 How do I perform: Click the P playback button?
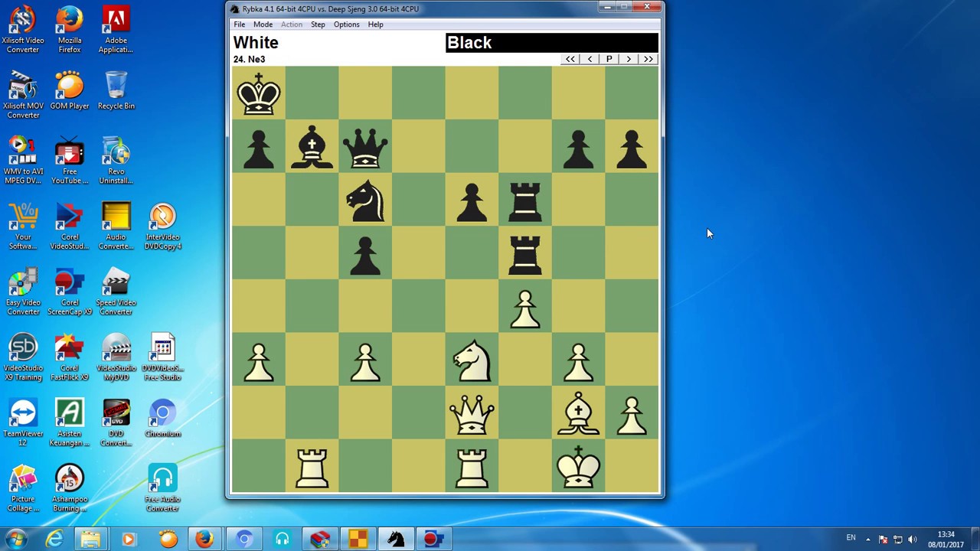609,59
